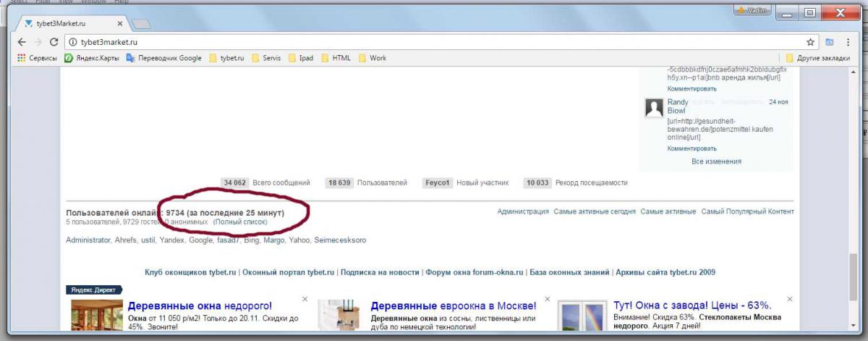This screenshot has height=341, width=868.
Task: Open the Самые активные сегодня link
Action: pos(595,211)
